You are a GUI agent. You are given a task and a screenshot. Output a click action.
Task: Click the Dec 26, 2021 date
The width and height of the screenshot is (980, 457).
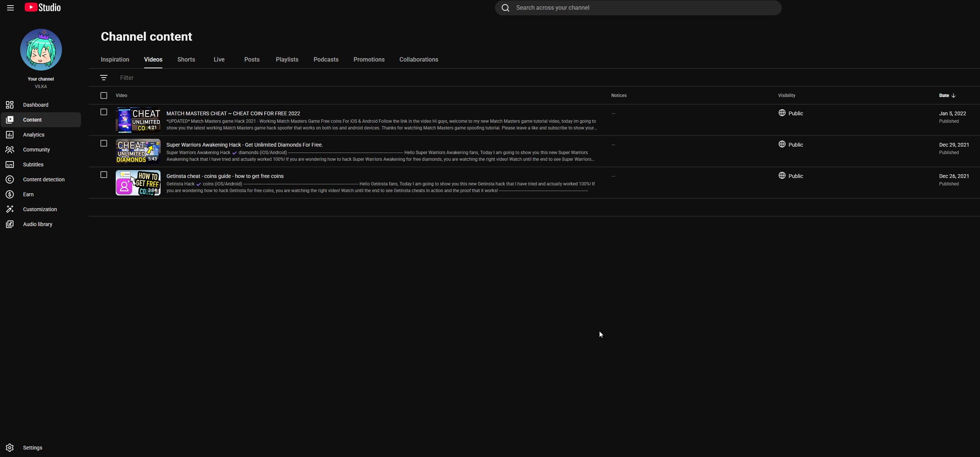click(x=954, y=176)
